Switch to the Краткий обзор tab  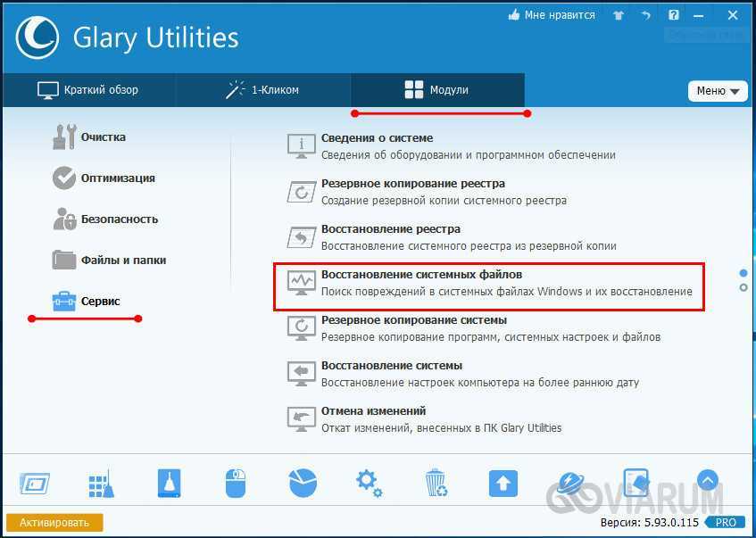coord(87,90)
